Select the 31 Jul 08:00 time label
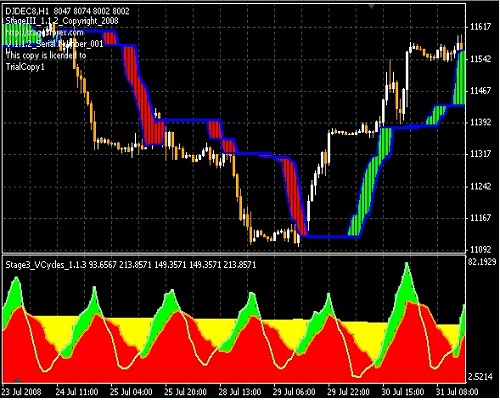 [x=457, y=391]
